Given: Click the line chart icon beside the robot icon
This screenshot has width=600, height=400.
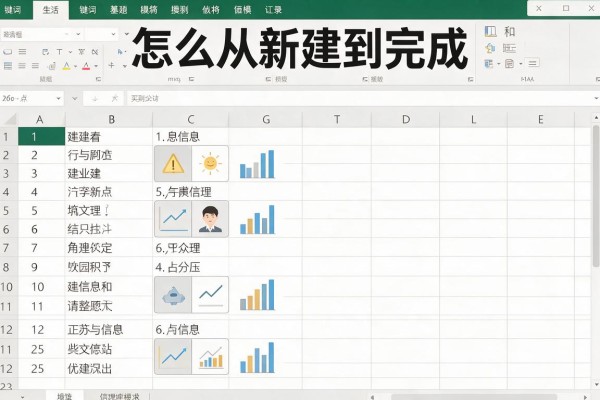Looking at the screenshot, I should pyautogui.click(x=210, y=295).
